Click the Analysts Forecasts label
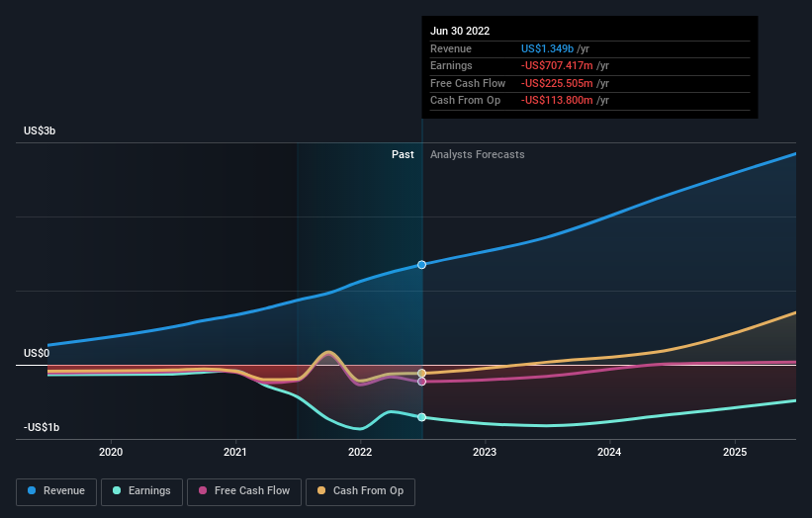Viewport: 812px width, 518px height. [477, 155]
